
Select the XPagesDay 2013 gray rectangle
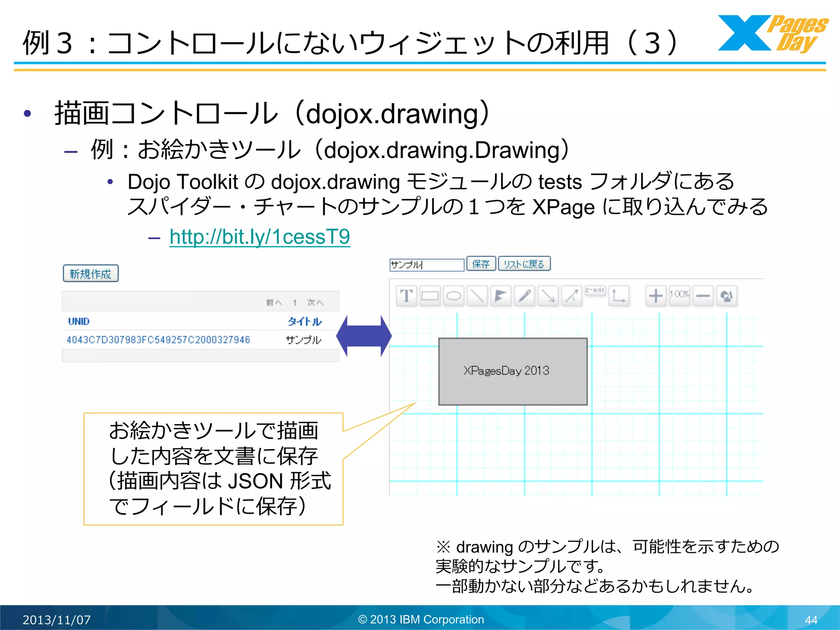(x=513, y=372)
